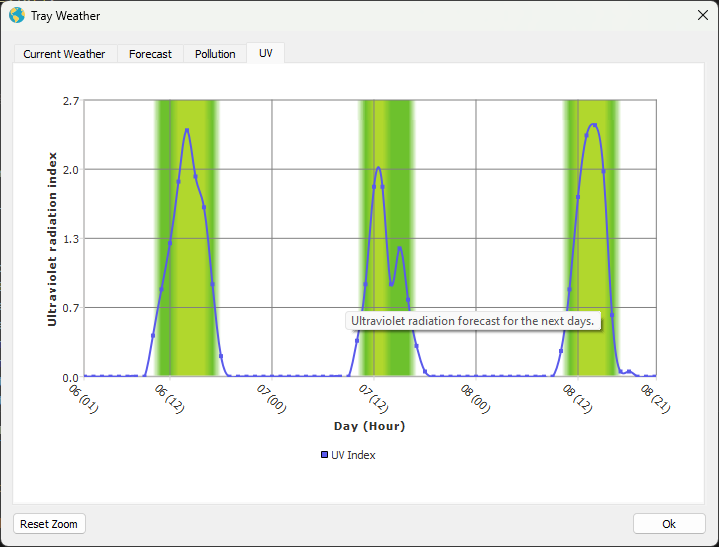This screenshot has width=719, height=547.
Task: Click the UV Index legend marker
Action: coord(324,454)
